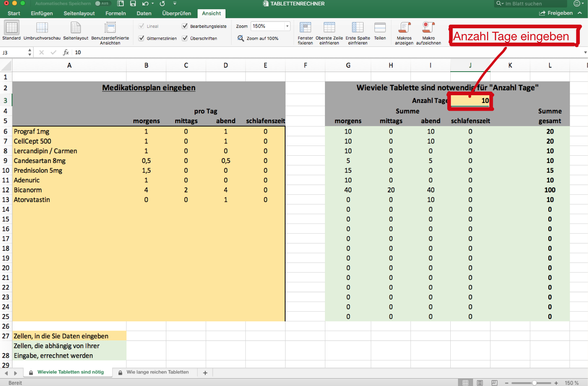Click the undo arrow icon

tap(145, 3)
